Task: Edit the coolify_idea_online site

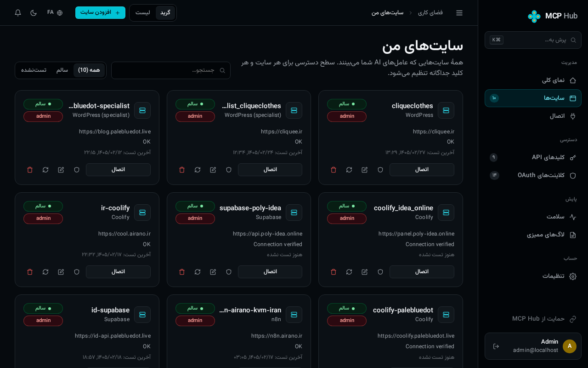Action: coord(365,272)
